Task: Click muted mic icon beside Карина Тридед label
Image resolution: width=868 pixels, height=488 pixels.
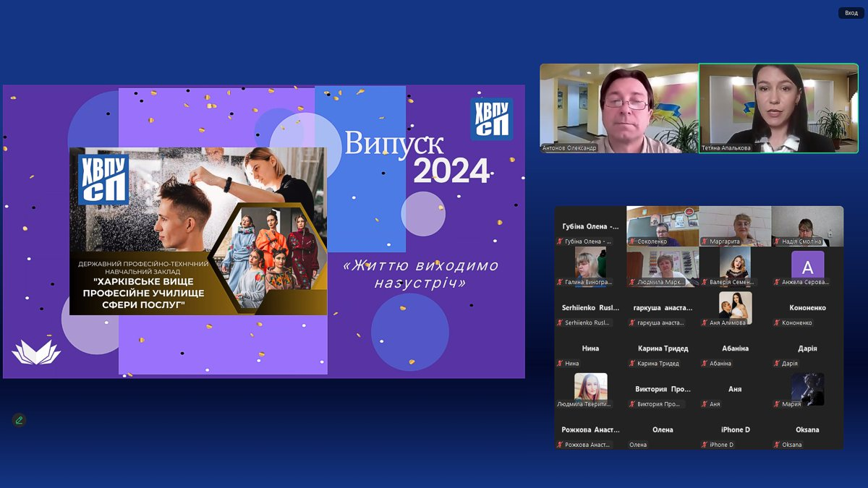Action: (x=632, y=363)
